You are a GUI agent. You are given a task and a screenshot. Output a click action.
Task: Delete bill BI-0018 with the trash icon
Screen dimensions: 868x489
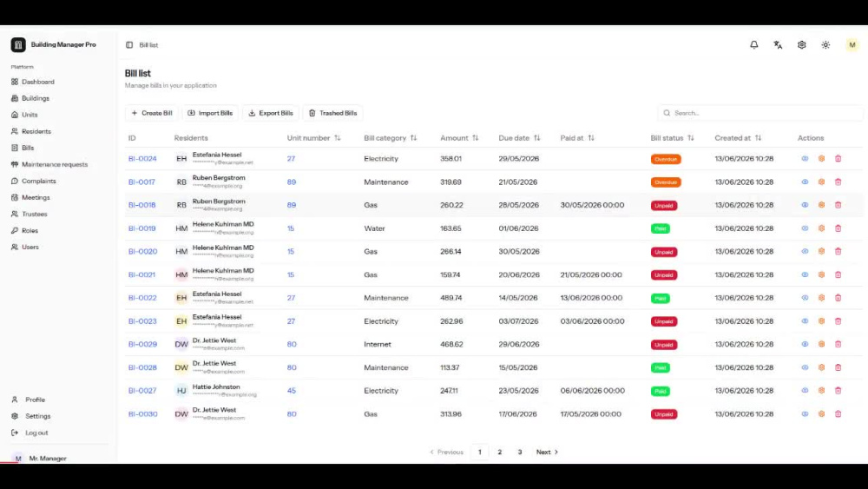pos(838,205)
